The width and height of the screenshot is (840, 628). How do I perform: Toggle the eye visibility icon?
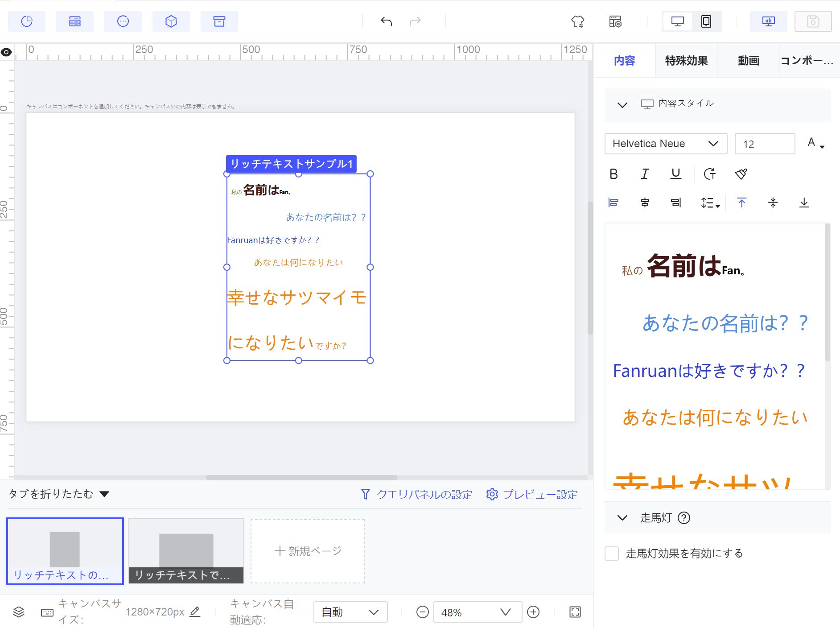click(6, 52)
